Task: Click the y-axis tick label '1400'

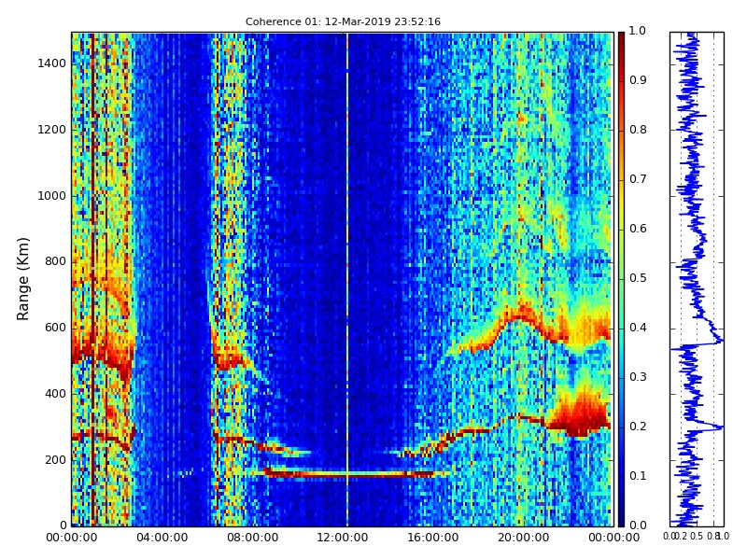Action: coord(52,63)
